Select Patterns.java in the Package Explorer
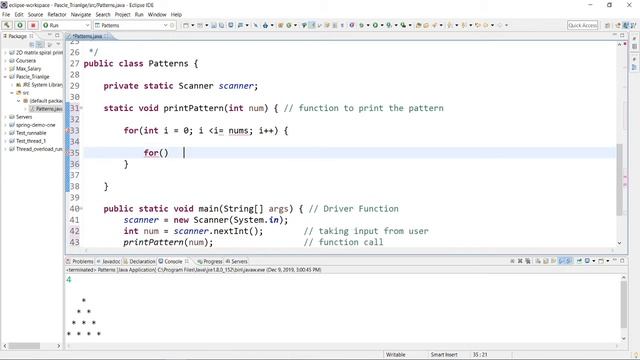 [46, 109]
